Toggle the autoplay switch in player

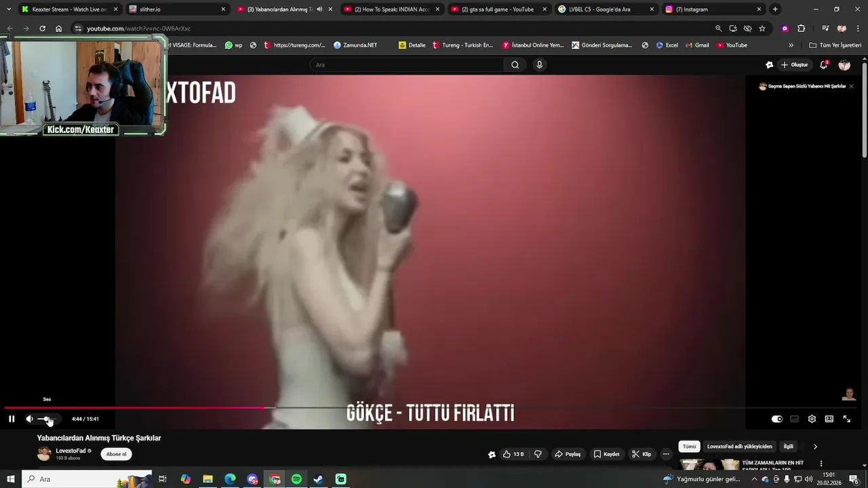click(777, 419)
